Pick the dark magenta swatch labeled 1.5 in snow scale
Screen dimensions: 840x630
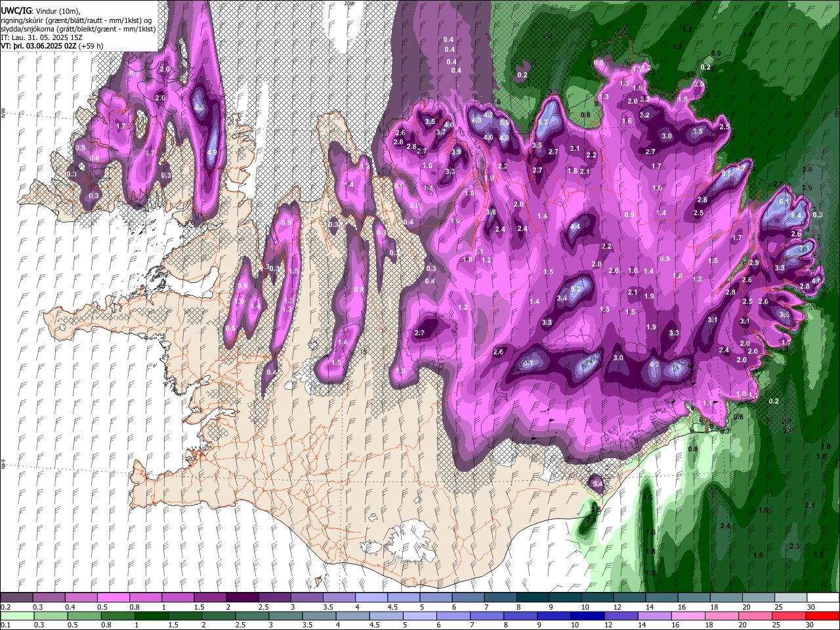point(210,598)
